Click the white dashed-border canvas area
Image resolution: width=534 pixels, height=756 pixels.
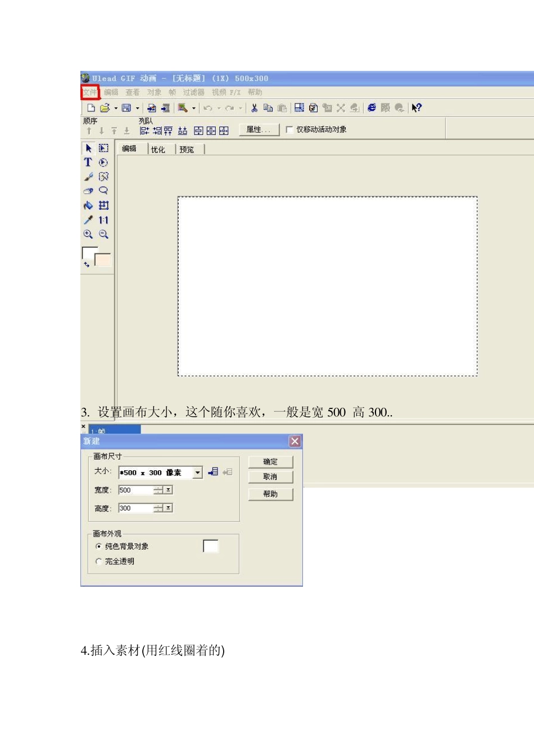pyautogui.click(x=328, y=286)
